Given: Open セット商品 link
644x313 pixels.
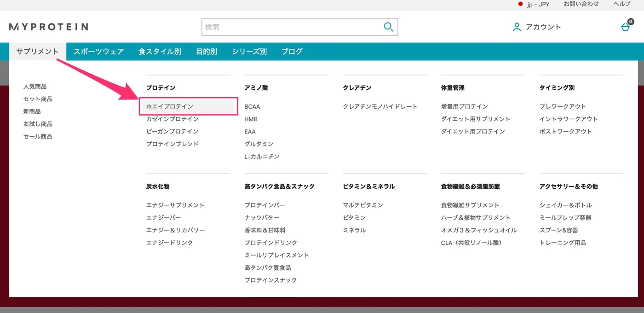Looking at the screenshot, I should pos(38,99).
